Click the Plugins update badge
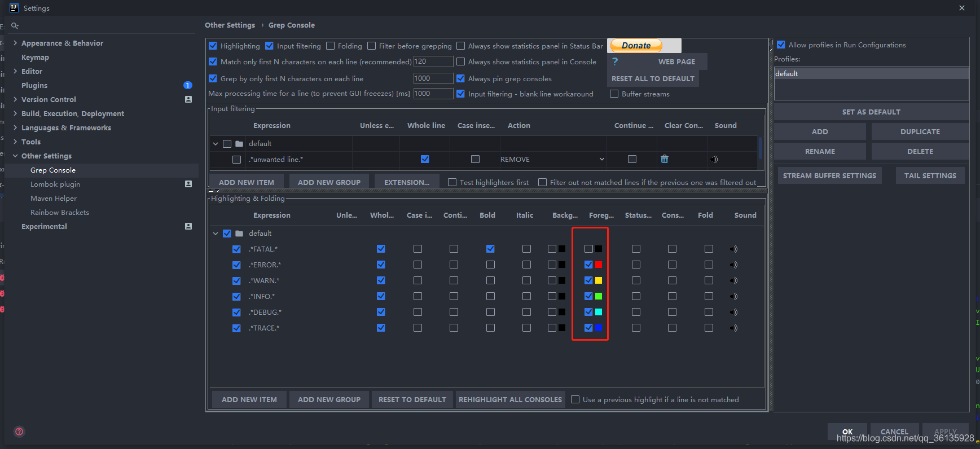The image size is (980, 449). point(188,85)
